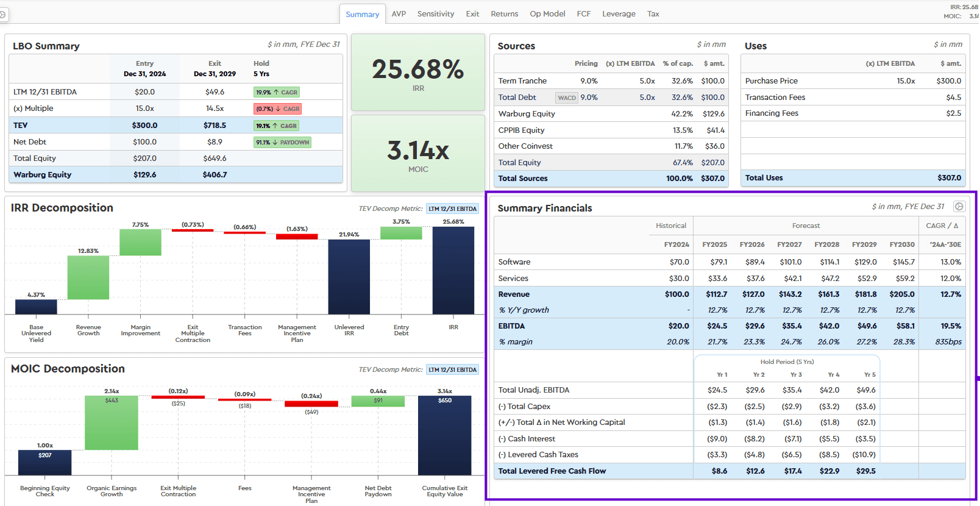This screenshot has width=980, height=506.
Task: Select the FCF tab
Action: pyautogui.click(x=583, y=14)
